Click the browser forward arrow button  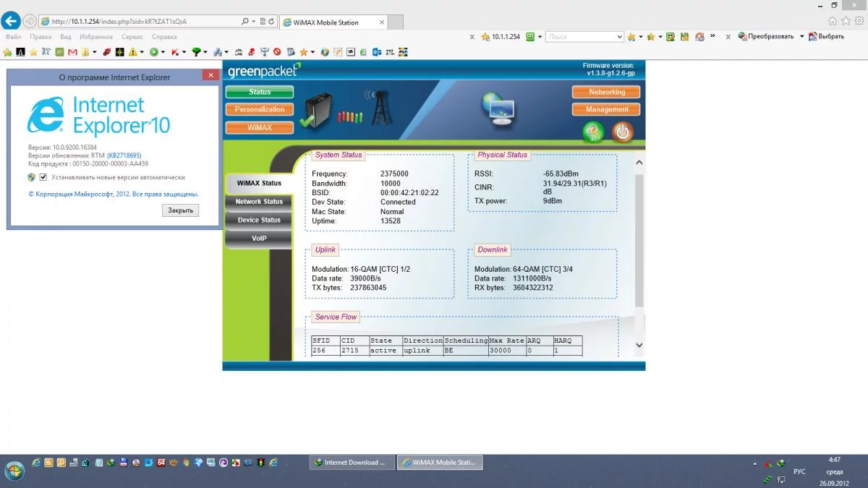point(30,22)
